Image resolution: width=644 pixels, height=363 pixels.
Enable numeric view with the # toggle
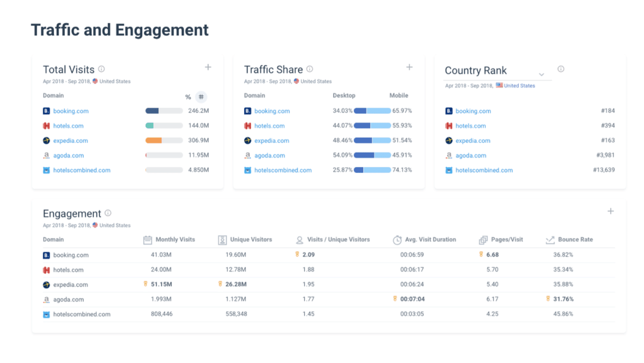[201, 97]
